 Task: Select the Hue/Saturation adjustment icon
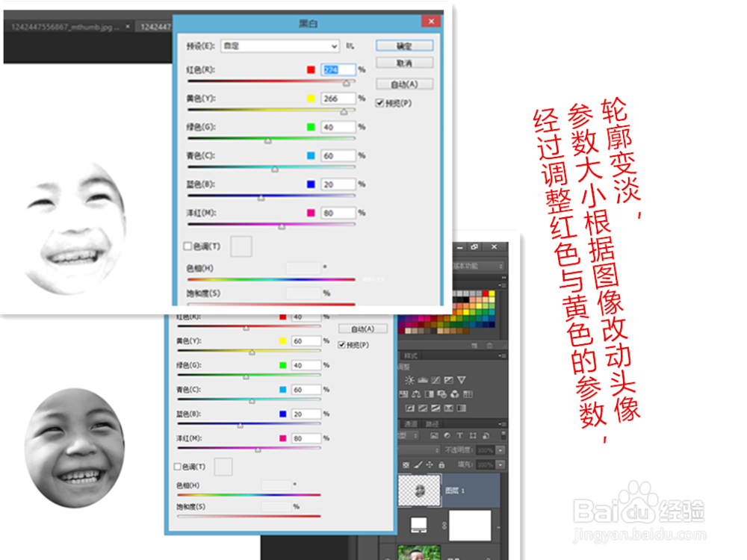tap(403, 393)
